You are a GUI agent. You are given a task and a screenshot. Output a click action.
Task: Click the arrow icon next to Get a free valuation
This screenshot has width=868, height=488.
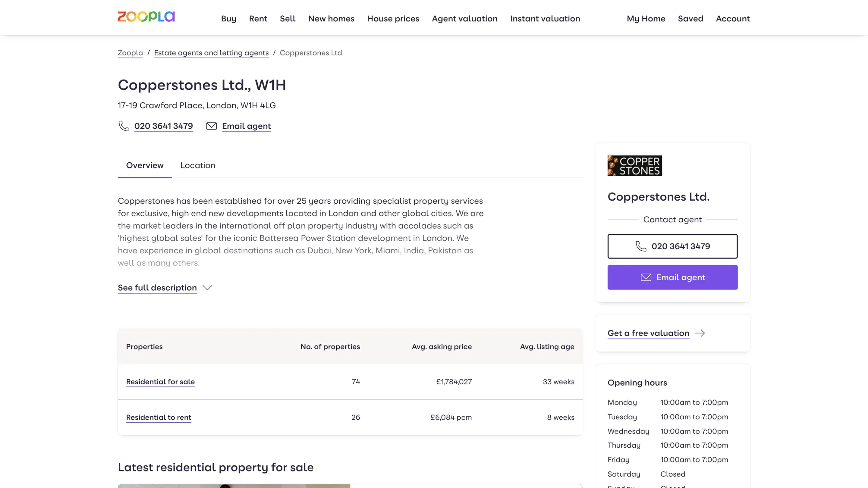[x=700, y=333]
